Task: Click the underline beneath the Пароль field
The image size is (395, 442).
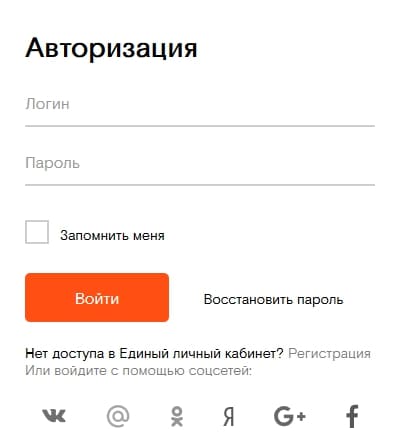Action: [200, 184]
